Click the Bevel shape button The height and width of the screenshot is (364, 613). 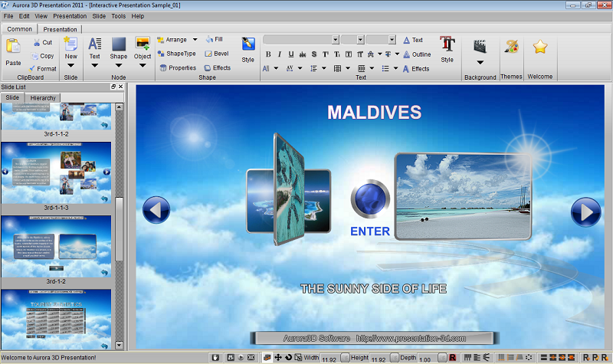217,54
